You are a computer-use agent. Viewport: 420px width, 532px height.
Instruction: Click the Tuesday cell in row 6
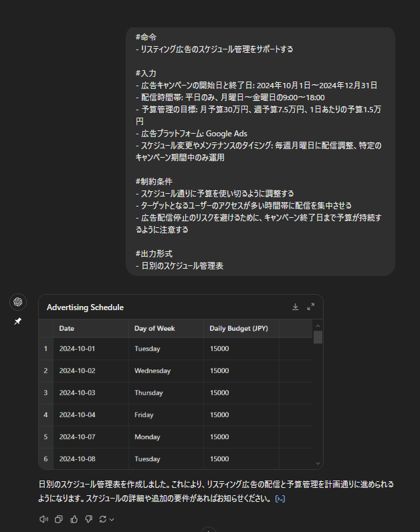(x=166, y=458)
